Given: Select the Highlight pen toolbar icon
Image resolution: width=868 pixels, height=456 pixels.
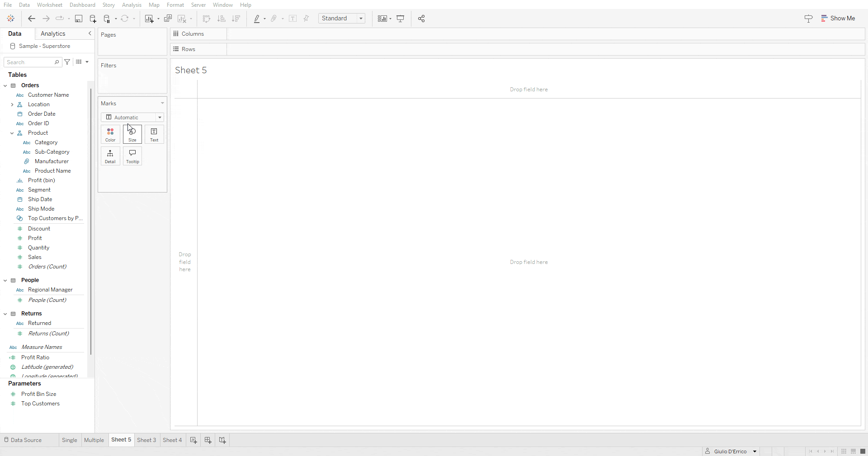Looking at the screenshot, I should click(258, 19).
